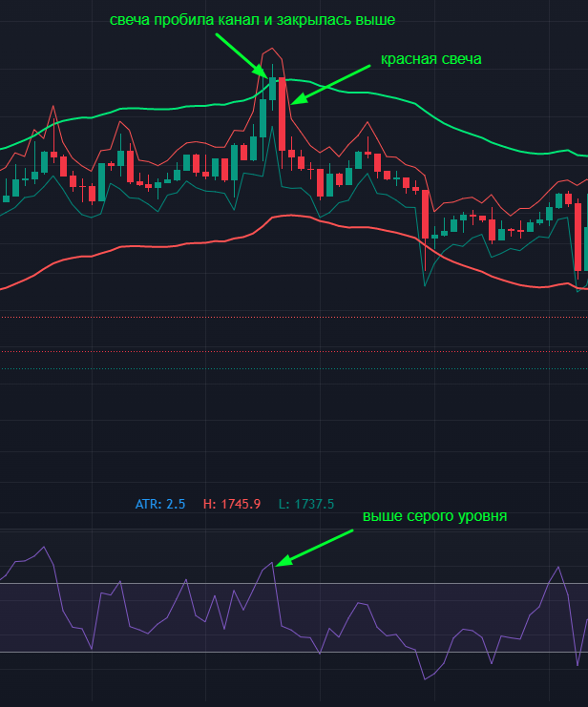Viewport: 588px width, 707px height.
Task: Select the tall red candle after breakout
Action: tap(282, 114)
